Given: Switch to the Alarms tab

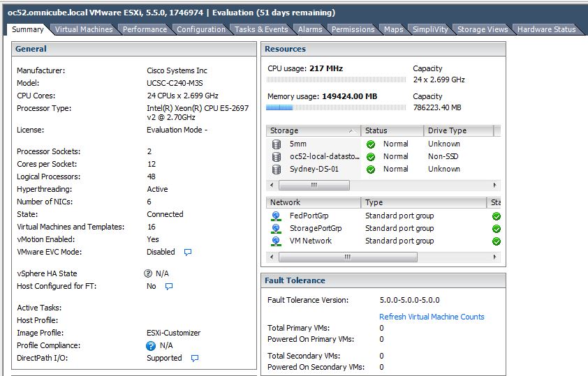Looking at the screenshot, I should coord(310,29).
